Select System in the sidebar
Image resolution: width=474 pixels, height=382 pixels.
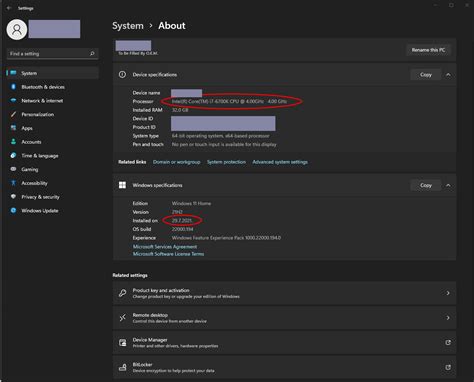(52, 73)
